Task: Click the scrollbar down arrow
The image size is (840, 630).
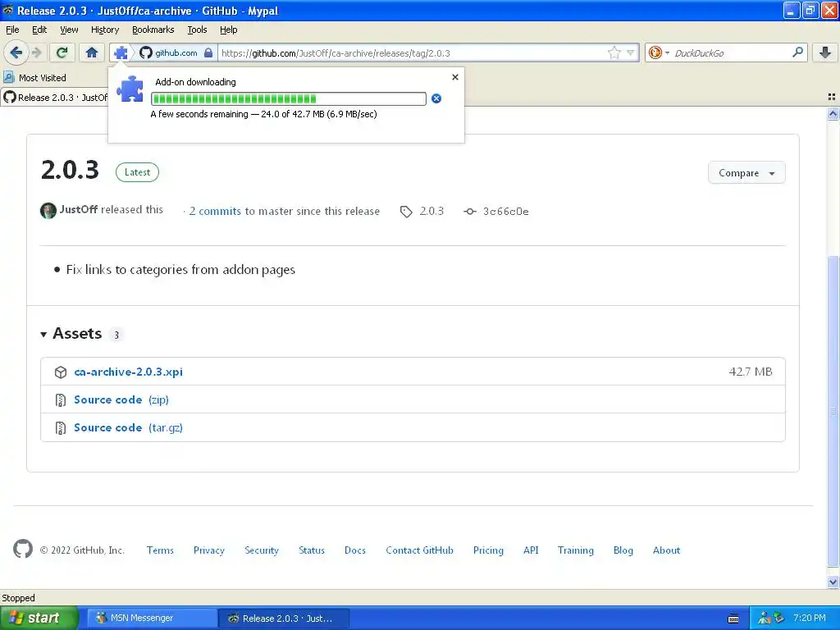Action: tap(833, 582)
